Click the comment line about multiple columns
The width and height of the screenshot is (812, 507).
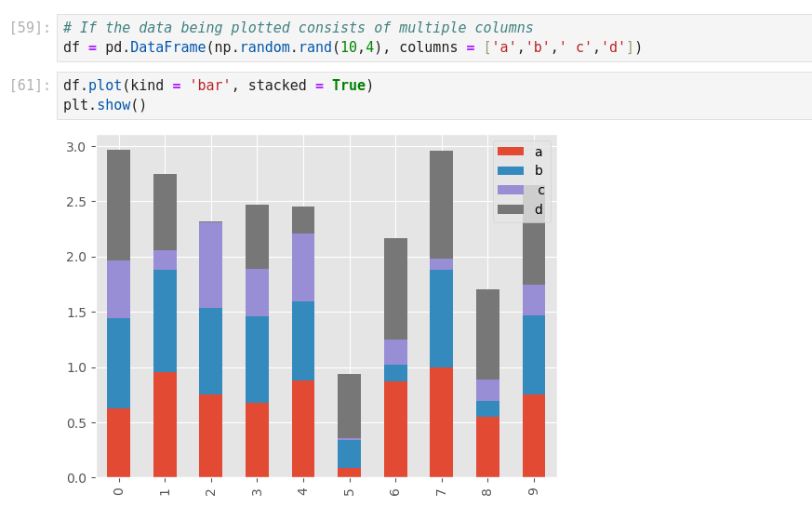pyautogui.click(x=298, y=28)
